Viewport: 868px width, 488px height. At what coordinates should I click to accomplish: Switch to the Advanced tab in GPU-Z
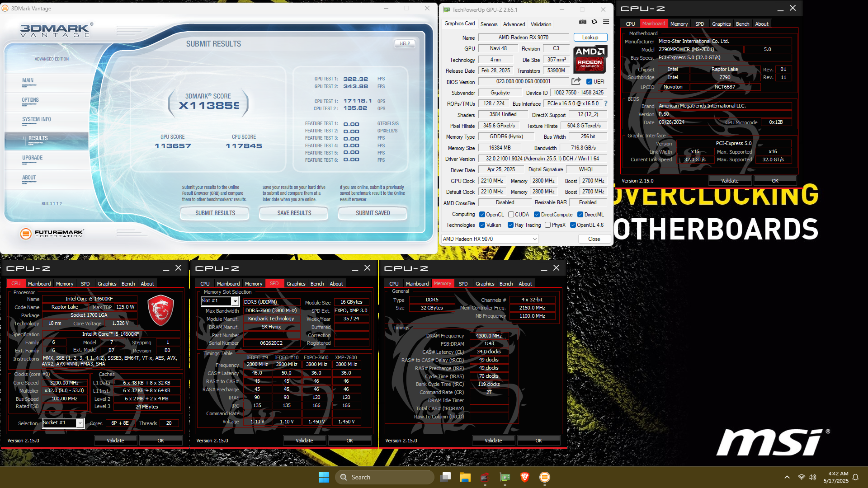tap(514, 24)
